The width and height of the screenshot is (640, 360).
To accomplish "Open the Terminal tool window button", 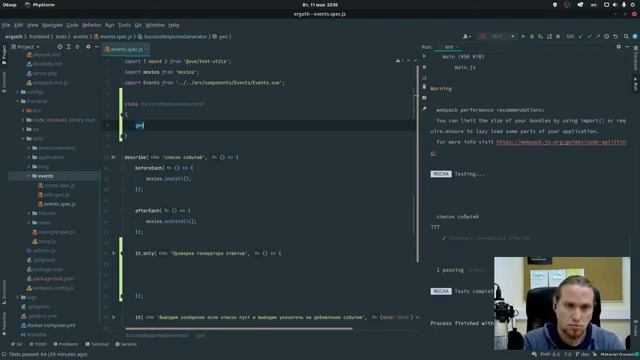I will click(97, 344).
